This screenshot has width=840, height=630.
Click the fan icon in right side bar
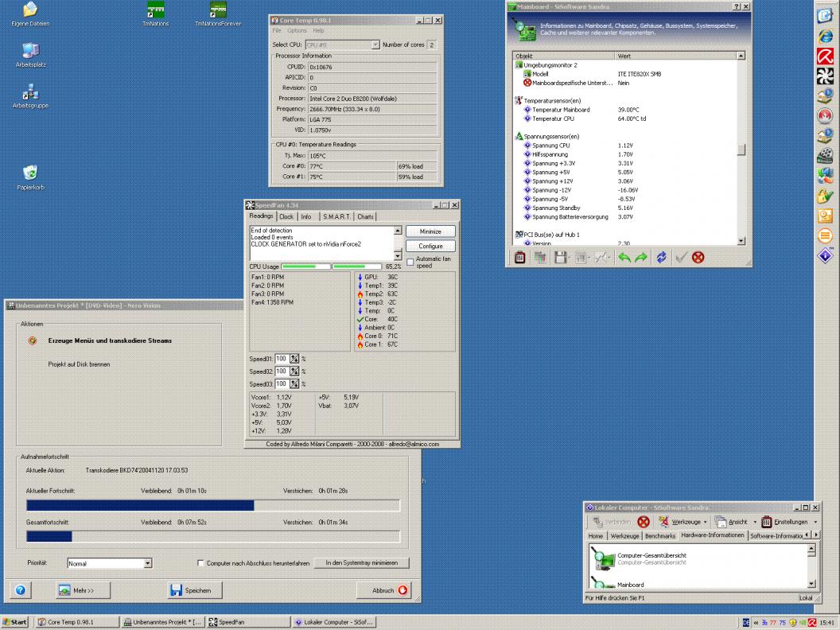[825, 76]
